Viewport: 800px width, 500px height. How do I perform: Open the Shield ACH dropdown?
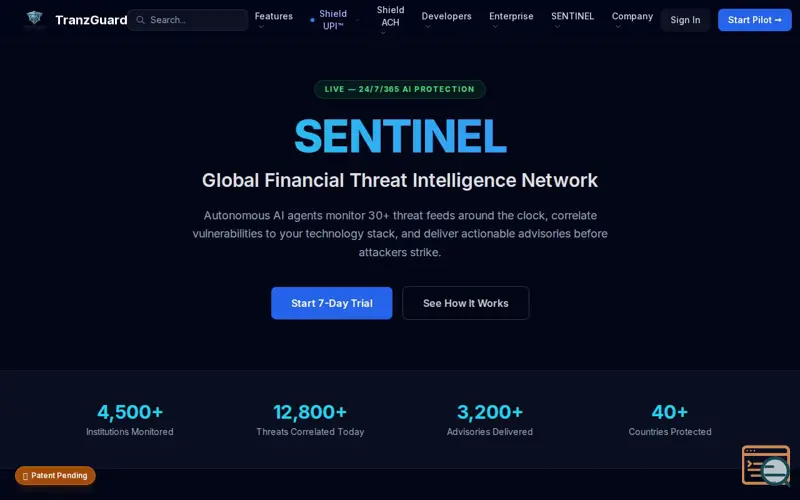click(x=390, y=20)
